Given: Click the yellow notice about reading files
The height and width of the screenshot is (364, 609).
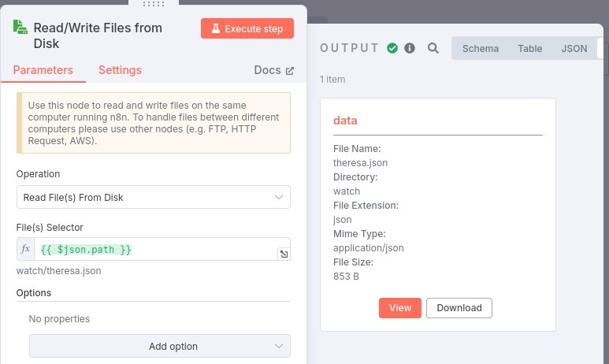Looking at the screenshot, I should [154, 123].
